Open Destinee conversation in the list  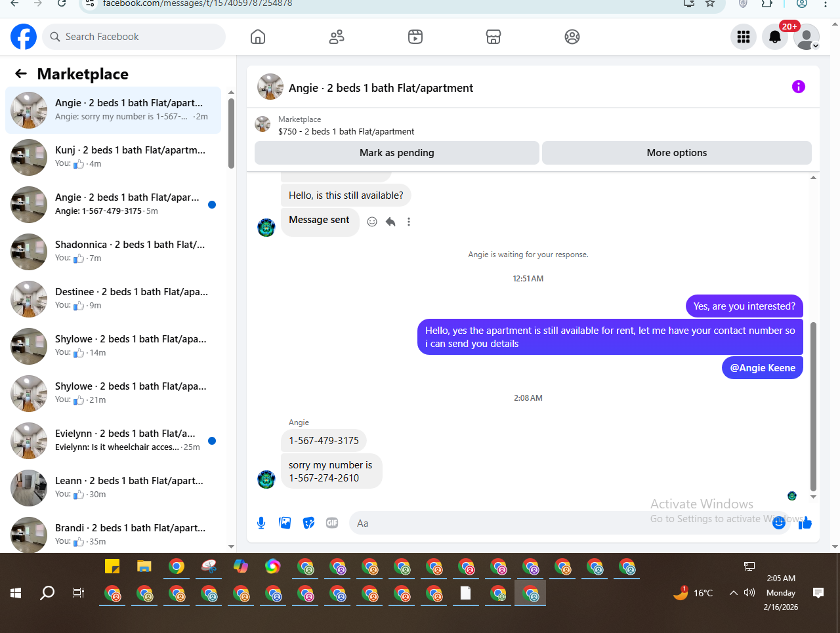coord(113,299)
